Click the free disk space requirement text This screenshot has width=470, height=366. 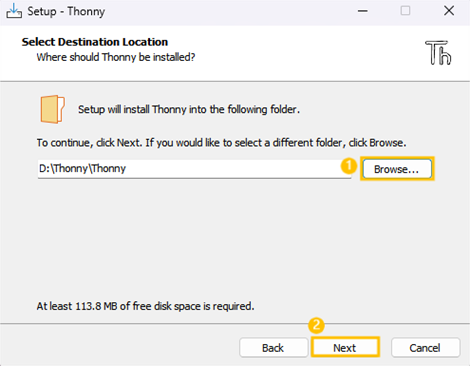[145, 306]
